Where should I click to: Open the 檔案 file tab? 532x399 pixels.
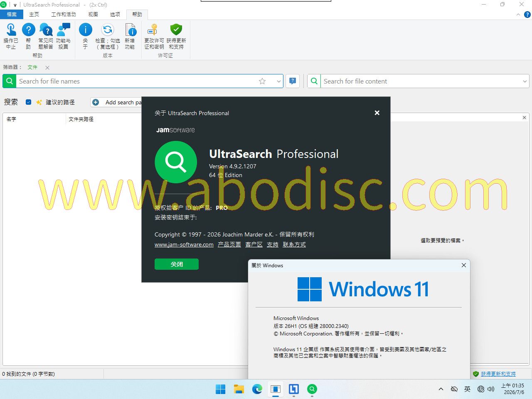coord(12,15)
